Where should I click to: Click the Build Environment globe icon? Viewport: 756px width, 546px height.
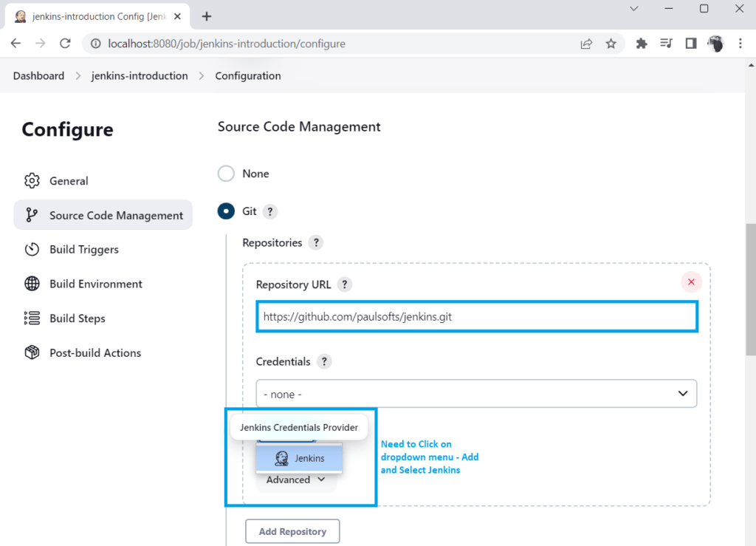[x=32, y=284]
